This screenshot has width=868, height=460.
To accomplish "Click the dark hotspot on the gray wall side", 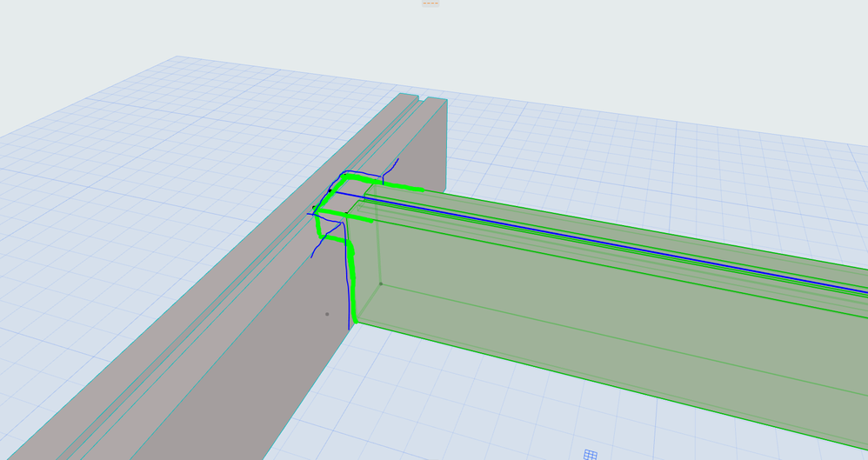I will click(327, 315).
